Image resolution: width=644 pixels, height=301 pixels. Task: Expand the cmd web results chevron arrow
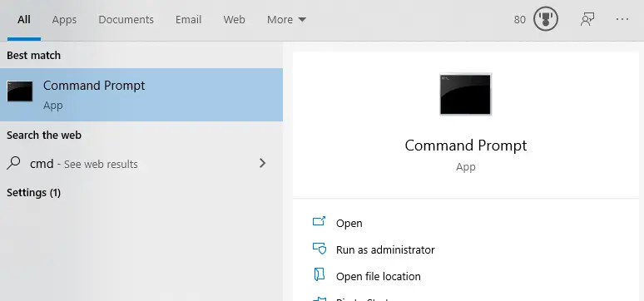click(262, 164)
